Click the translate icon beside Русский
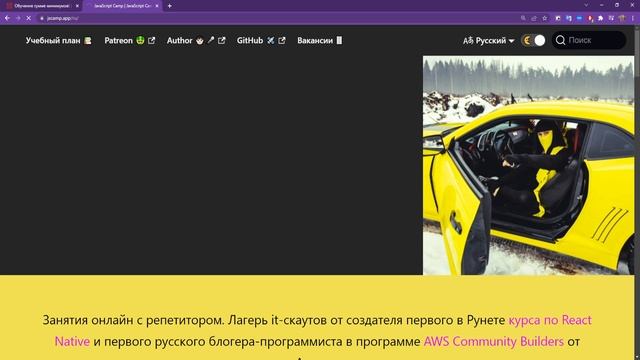The image size is (640, 360). point(468,40)
